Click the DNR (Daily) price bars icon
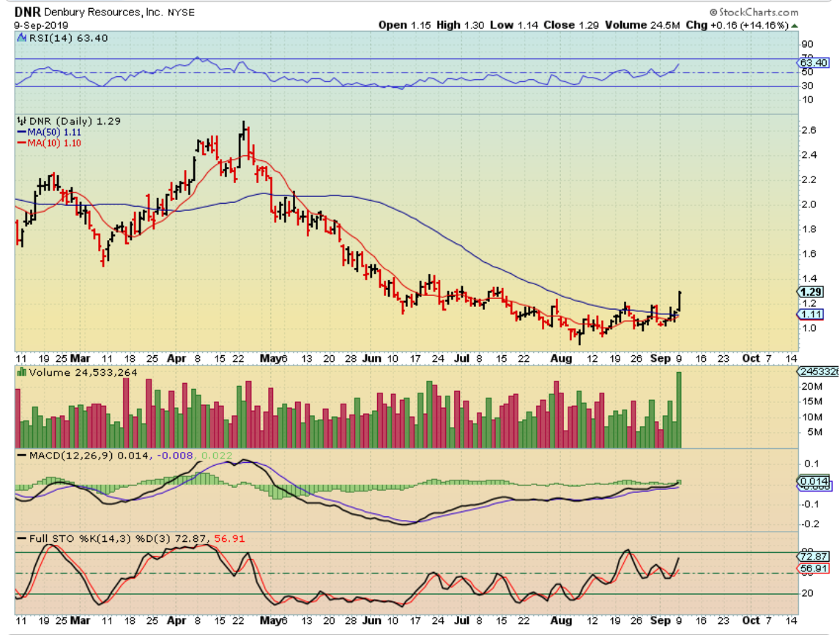The height and width of the screenshot is (635, 840). (x=21, y=121)
